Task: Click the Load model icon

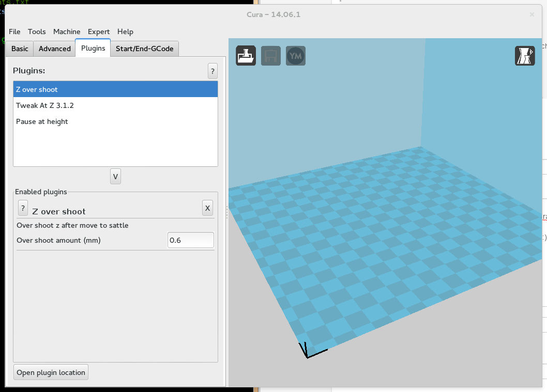Action: pos(246,56)
